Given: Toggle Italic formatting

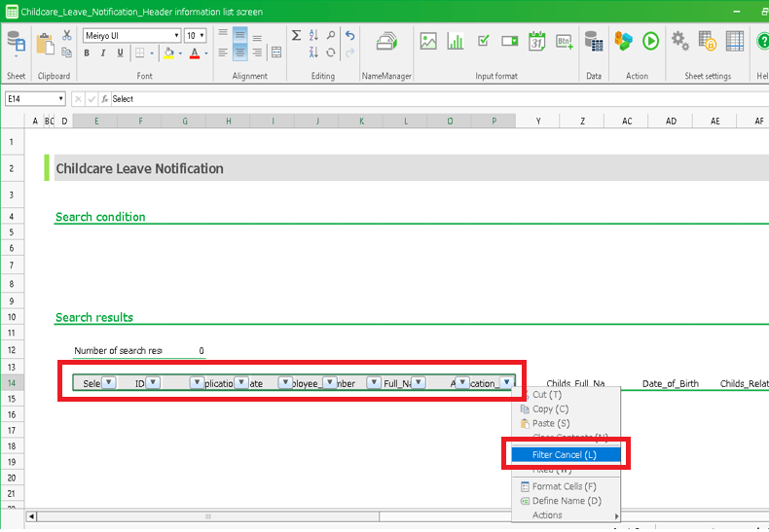Looking at the screenshot, I should (x=101, y=53).
